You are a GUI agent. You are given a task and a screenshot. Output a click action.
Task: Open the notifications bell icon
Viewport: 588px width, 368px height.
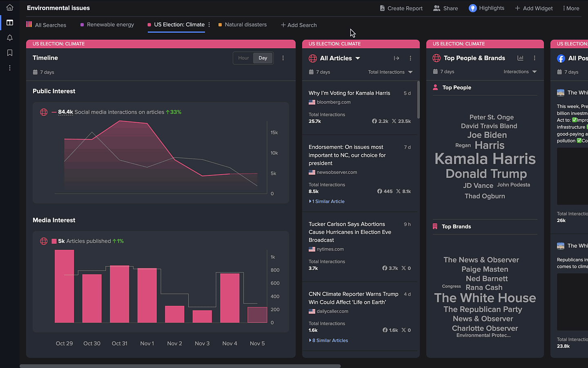pyautogui.click(x=10, y=38)
